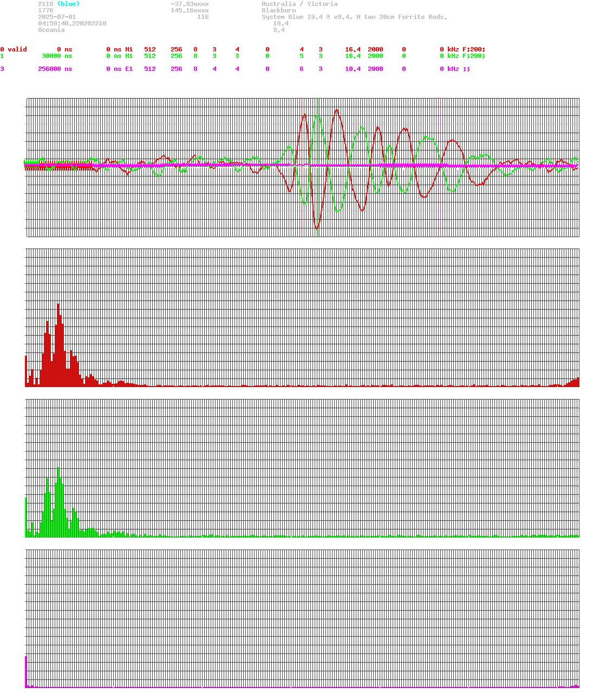Screen dimensions: 593x700
Task: Select 'H1' antenna label in red row
Action: [129, 49]
